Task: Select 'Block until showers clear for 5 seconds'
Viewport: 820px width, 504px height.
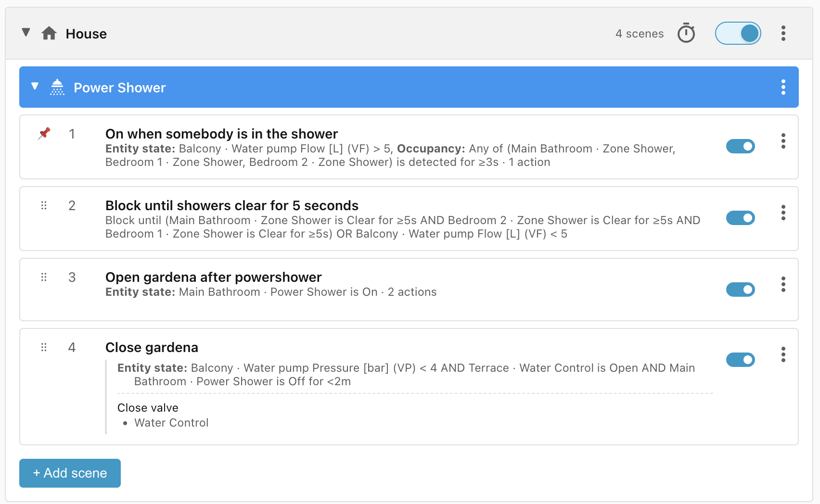Action: click(x=231, y=205)
